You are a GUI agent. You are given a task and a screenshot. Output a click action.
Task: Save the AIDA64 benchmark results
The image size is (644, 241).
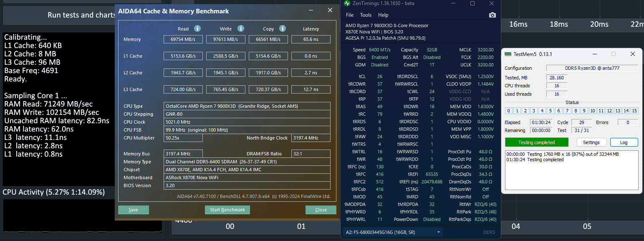point(134,210)
